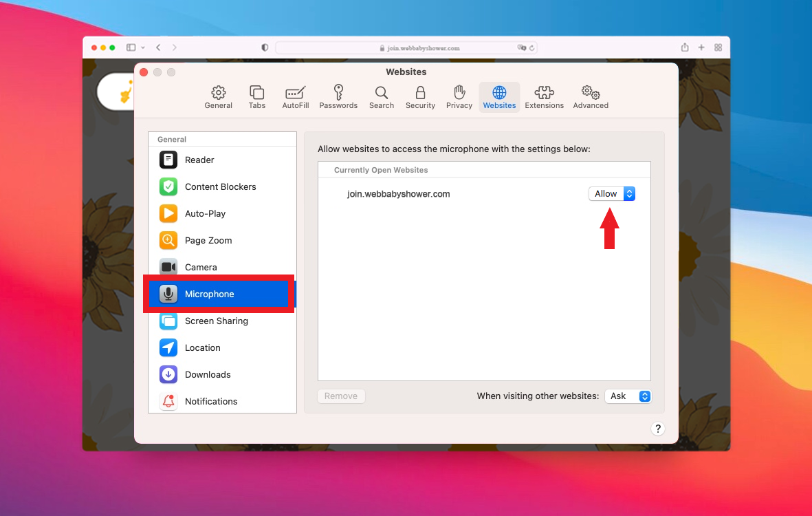Open the Extensions preferences pane
The height and width of the screenshot is (516, 812).
tap(544, 97)
